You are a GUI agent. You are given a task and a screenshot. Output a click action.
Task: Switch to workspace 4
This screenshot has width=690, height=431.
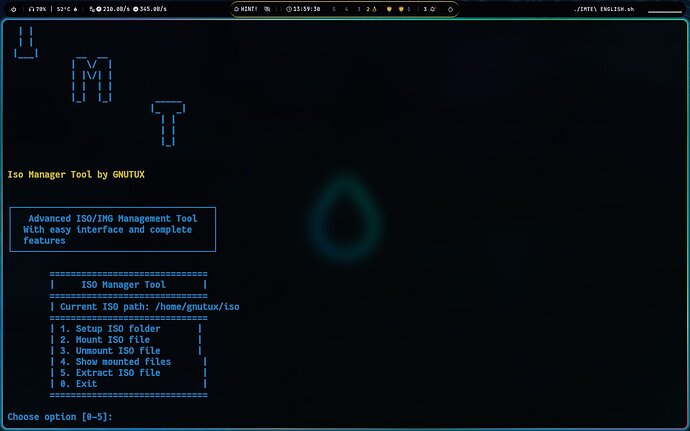click(x=346, y=9)
